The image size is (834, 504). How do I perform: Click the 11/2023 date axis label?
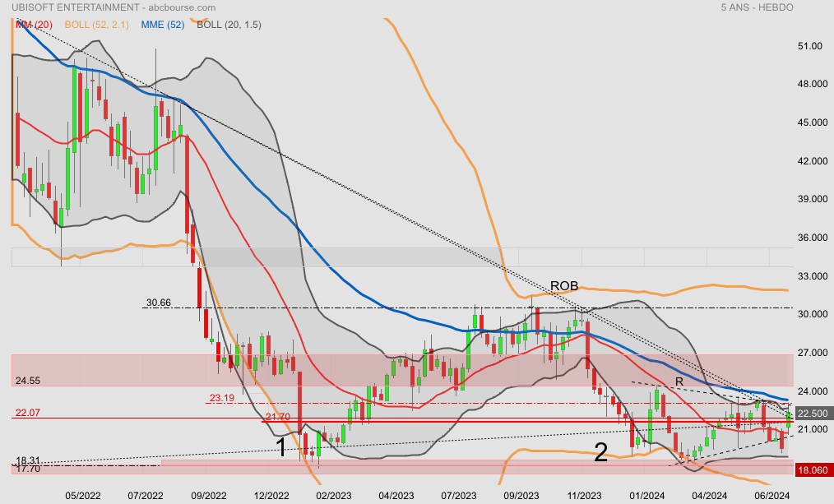coord(584,496)
